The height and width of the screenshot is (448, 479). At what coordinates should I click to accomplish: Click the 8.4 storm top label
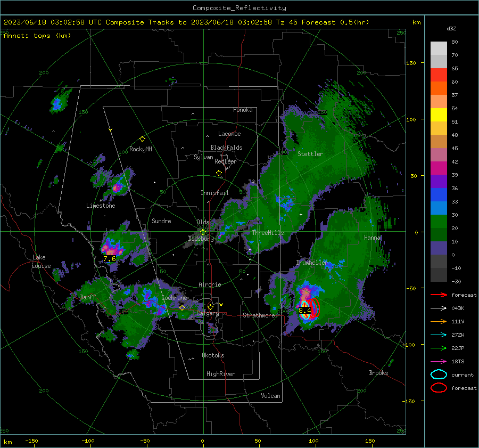pos(305,311)
